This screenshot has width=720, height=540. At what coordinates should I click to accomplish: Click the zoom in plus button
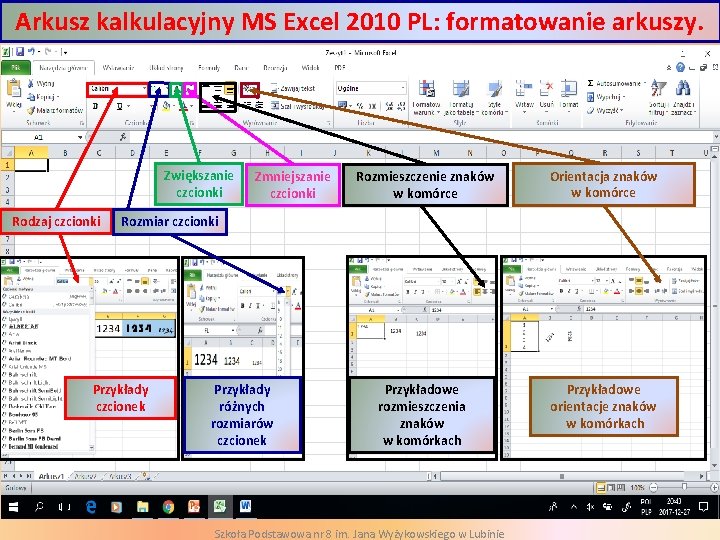[x=714, y=487]
